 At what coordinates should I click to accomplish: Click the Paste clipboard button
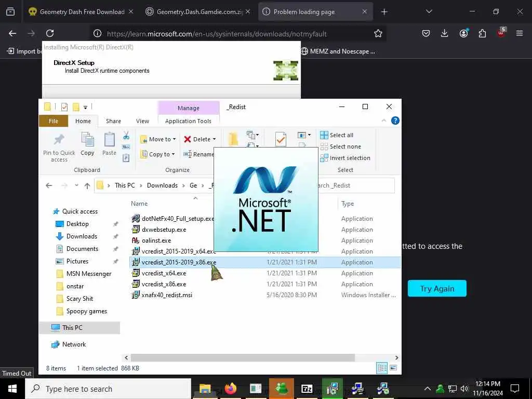click(109, 144)
